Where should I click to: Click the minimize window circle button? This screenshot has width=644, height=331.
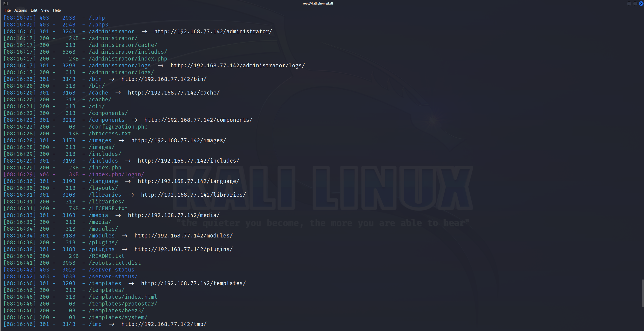coord(629,4)
